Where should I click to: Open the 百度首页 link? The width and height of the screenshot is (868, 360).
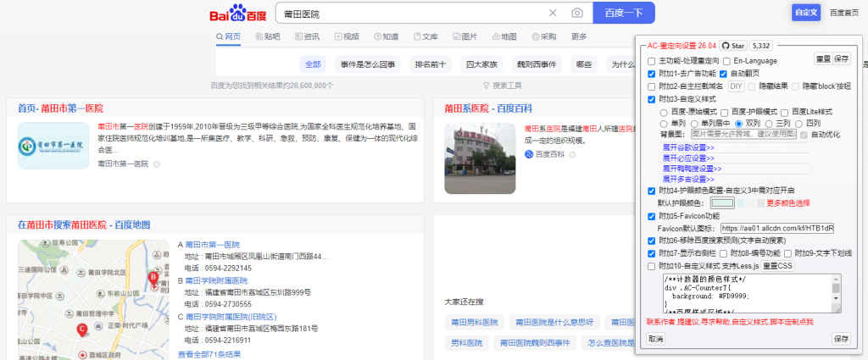pos(843,12)
